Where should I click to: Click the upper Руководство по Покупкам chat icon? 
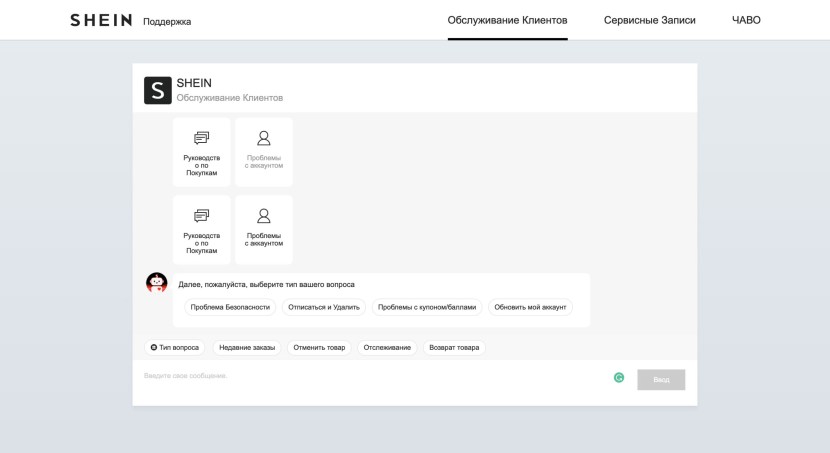[201, 138]
